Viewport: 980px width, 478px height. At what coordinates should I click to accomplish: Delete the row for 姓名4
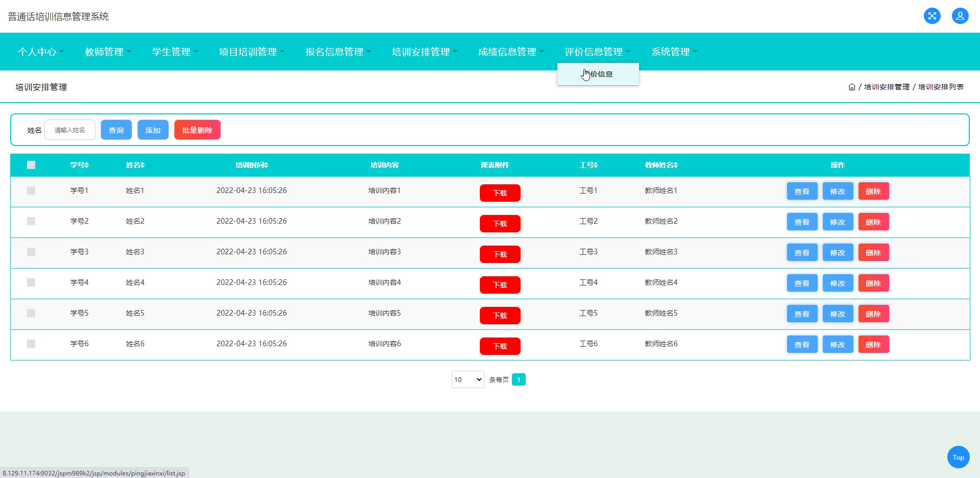[873, 283]
